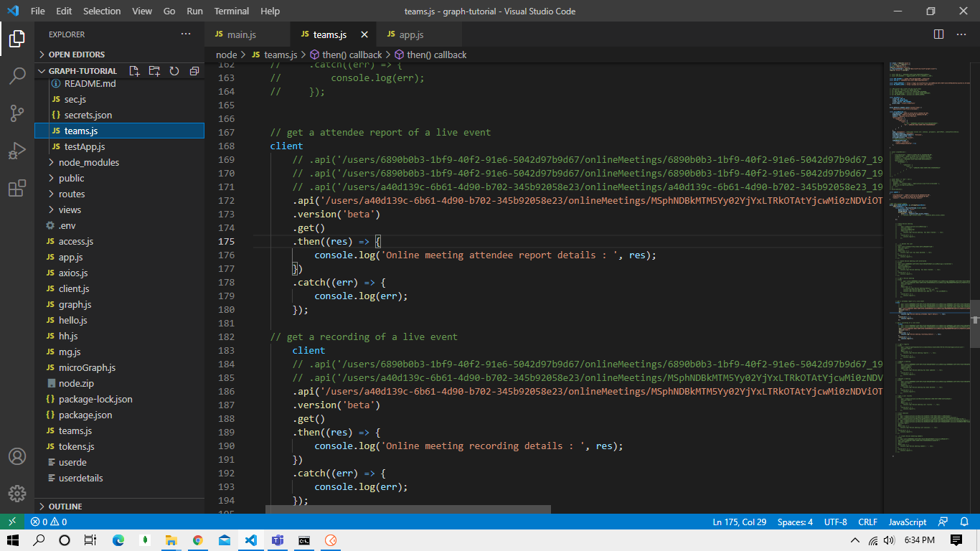Open the Search view in activity bar
The height and width of the screenshot is (551, 980).
click(x=17, y=76)
